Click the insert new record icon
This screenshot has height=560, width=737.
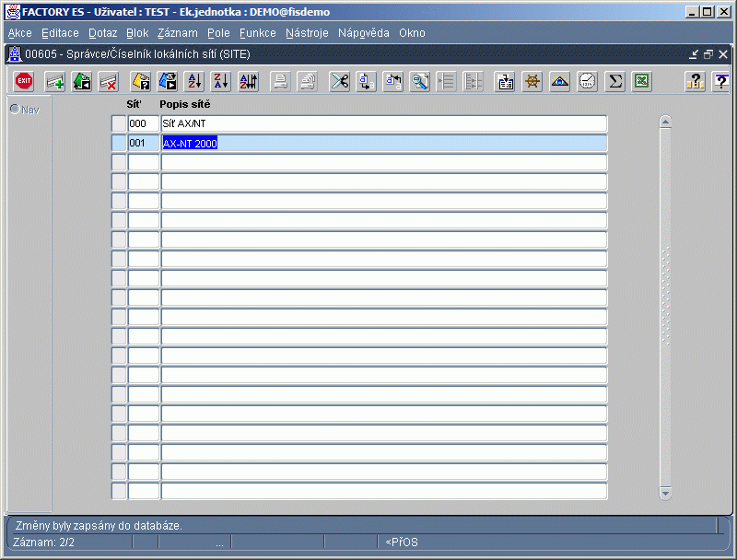pyautogui.click(x=55, y=82)
